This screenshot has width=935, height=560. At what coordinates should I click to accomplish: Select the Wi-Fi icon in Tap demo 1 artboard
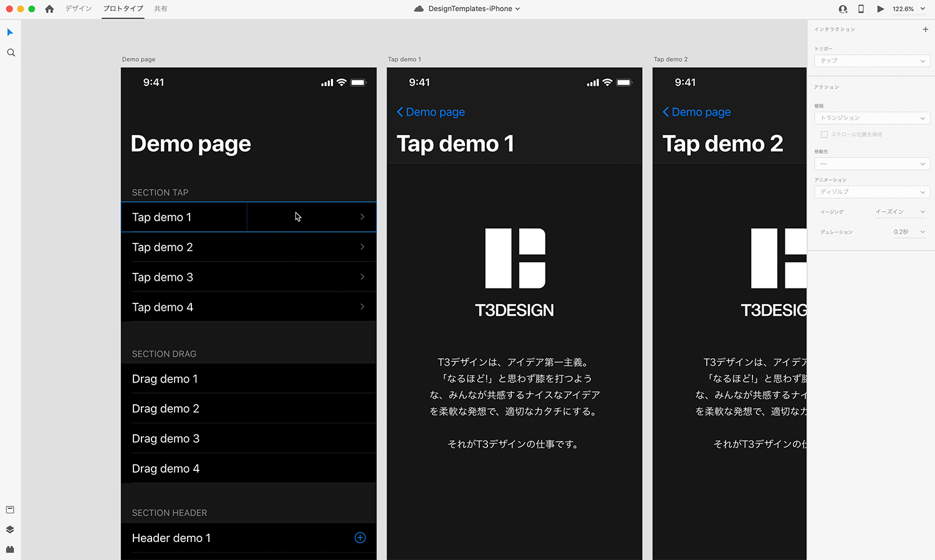point(607,82)
